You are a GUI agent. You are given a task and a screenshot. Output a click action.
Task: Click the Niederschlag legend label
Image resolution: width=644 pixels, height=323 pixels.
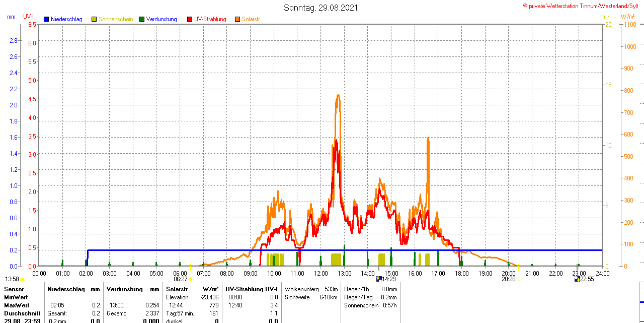(x=66, y=19)
